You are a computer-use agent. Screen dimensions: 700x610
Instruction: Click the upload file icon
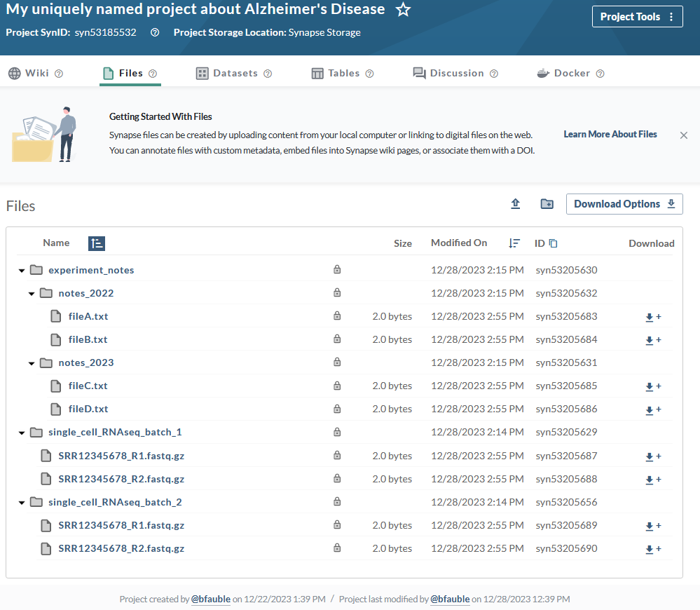[516, 204]
